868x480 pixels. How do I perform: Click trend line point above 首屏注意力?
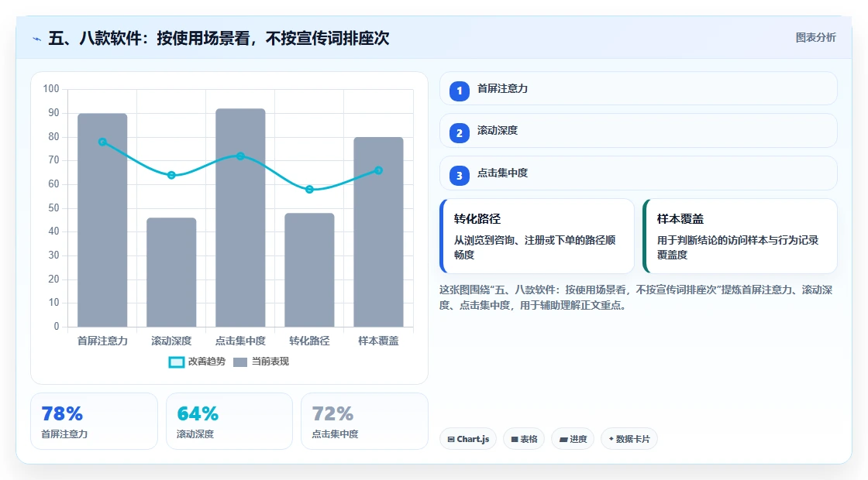tap(102, 142)
